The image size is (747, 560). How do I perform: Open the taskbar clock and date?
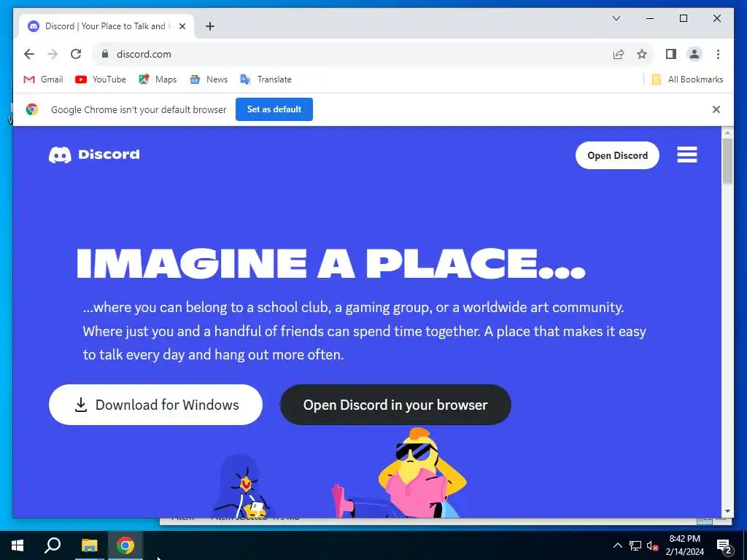[x=684, y=545]
